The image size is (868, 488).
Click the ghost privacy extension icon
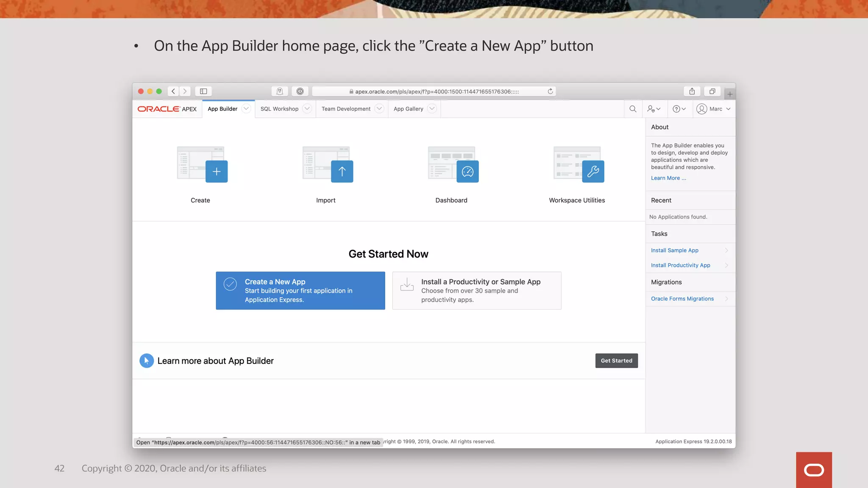pyautogui.click(x=280, y=91)
